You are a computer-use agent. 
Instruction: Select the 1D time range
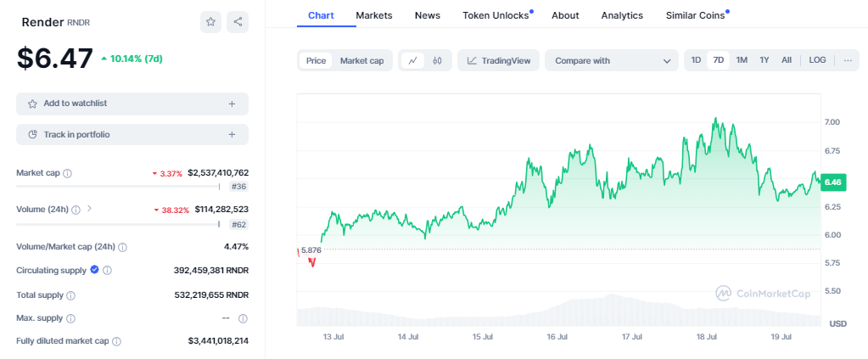[x=696, y=60]
